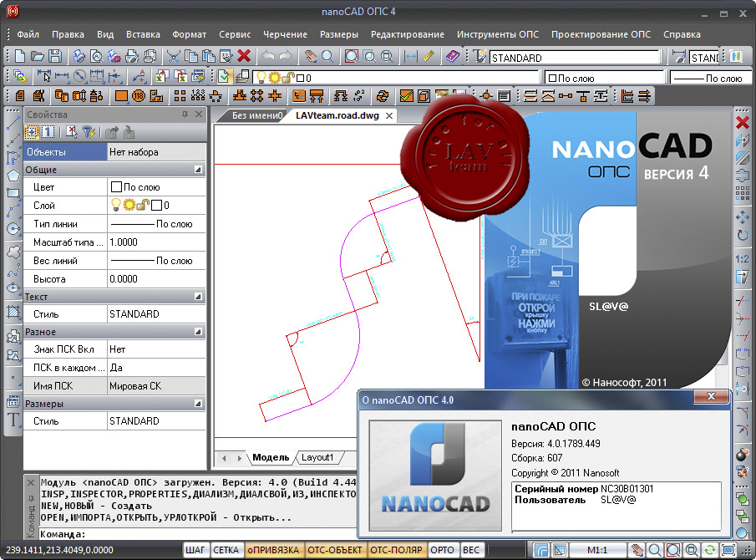Click the Print preview icon in toolbar
Image resolution: width=756 pixels, height=560 pixels.
click(96, 57)
